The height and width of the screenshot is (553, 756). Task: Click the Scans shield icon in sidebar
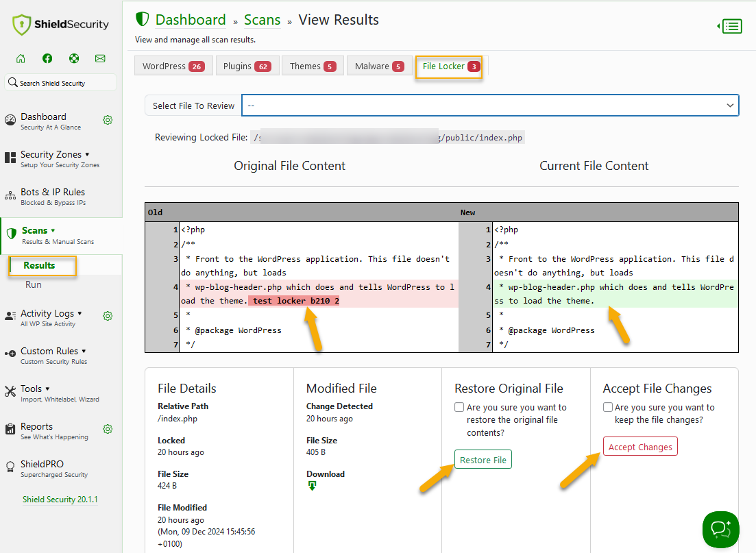pyautogui.click(x=12, y=234)
